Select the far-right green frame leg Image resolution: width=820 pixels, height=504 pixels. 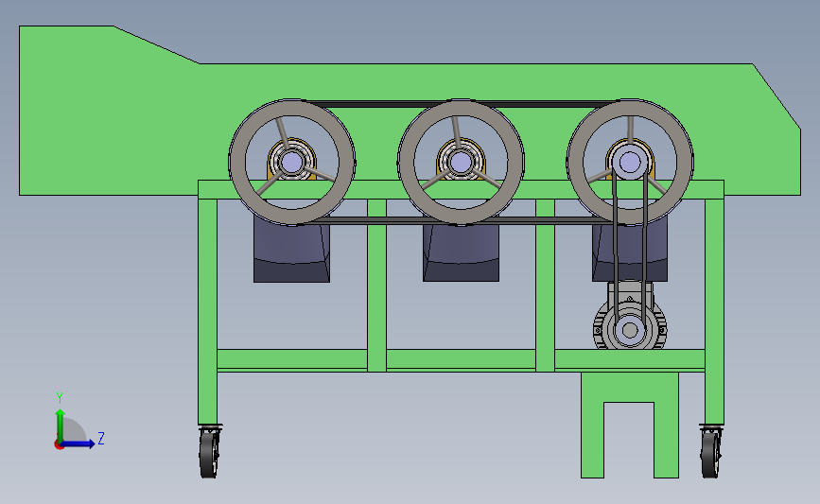point(714,312)
